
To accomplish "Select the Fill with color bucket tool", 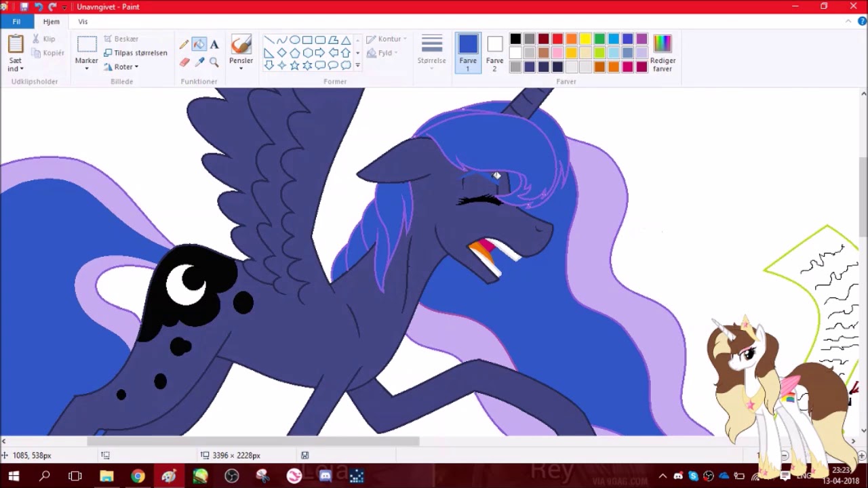I will click(x=199, y=45).
